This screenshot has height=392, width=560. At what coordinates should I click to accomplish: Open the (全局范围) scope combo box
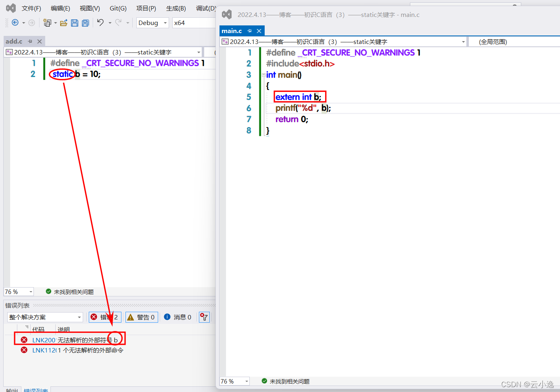tap(514, 42)
